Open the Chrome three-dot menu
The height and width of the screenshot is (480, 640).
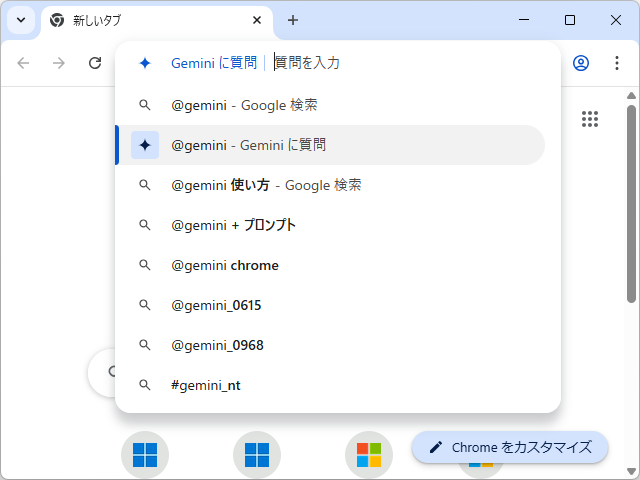coord(617,63)
